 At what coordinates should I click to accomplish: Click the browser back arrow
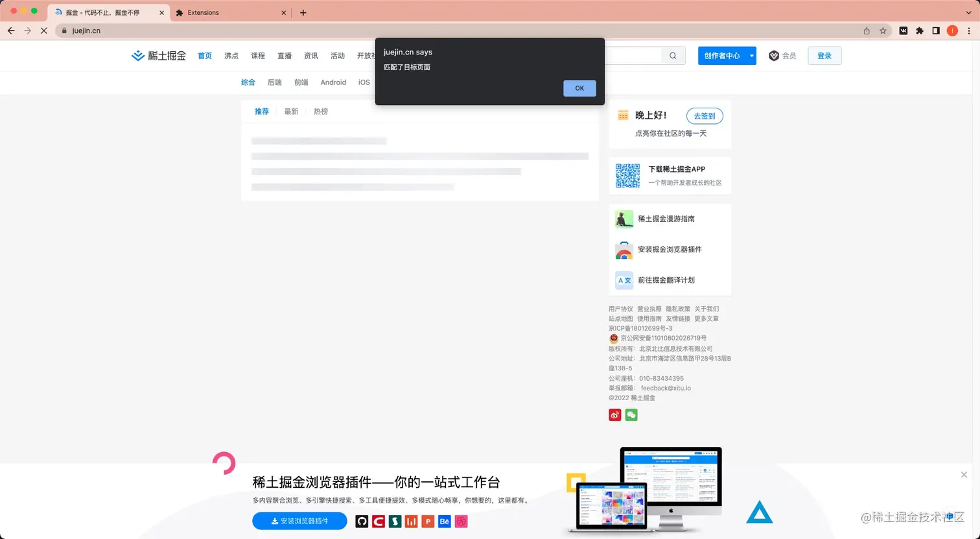11,30
